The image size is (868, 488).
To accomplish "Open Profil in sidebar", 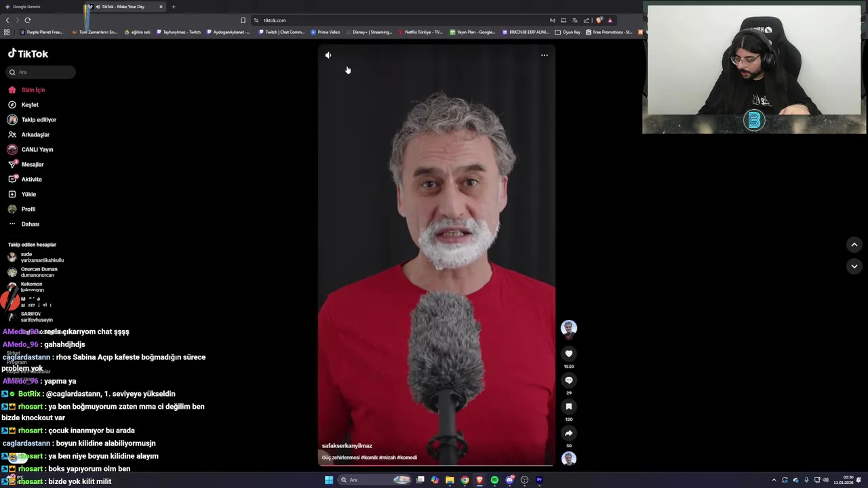I will 22,209.
